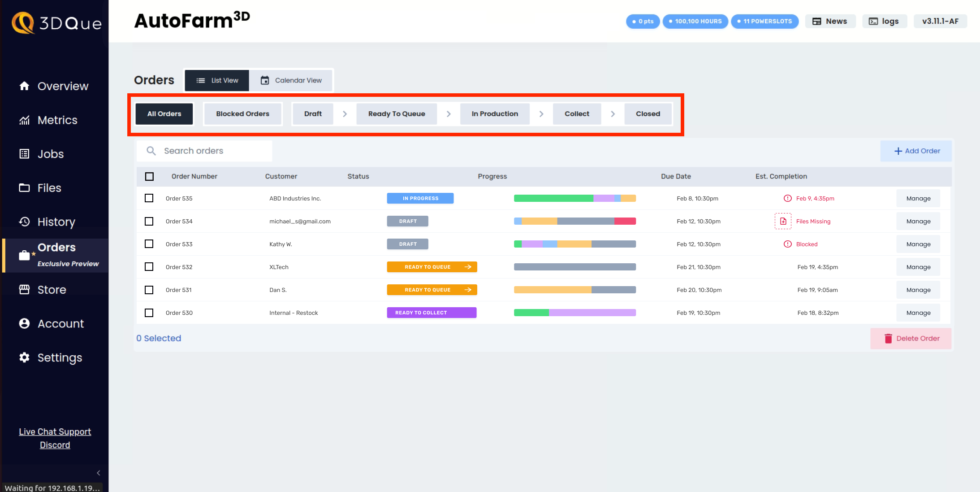Click the Files Missing icon for Order 534

point(783,221)
